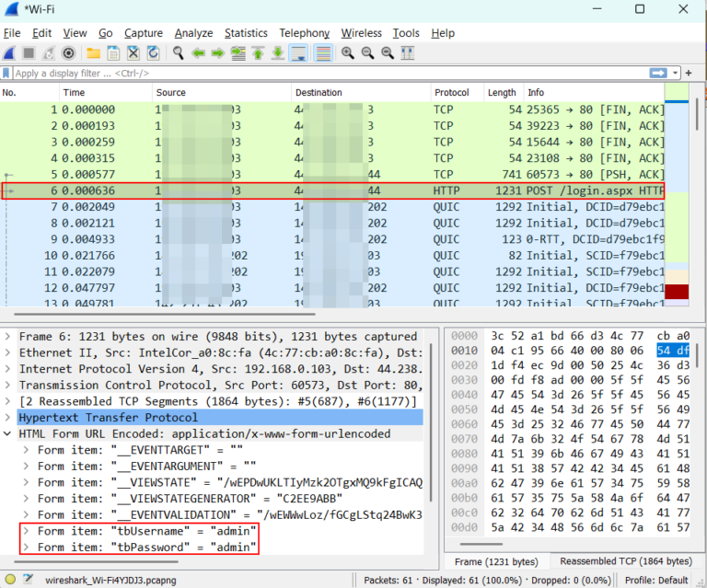Apply the display filter arrow button

coord(658,73)
